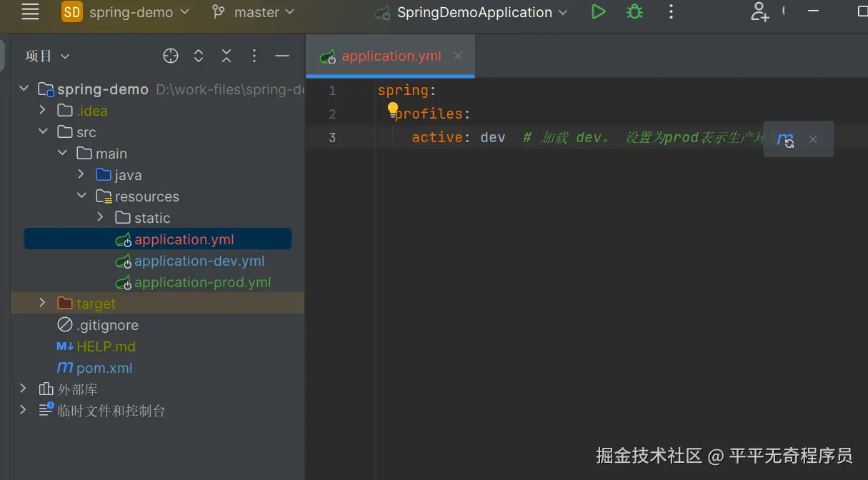Open application-dev.yml file
Image resolution: width=868 pixels, height=480 pixels.
[199, 261]
